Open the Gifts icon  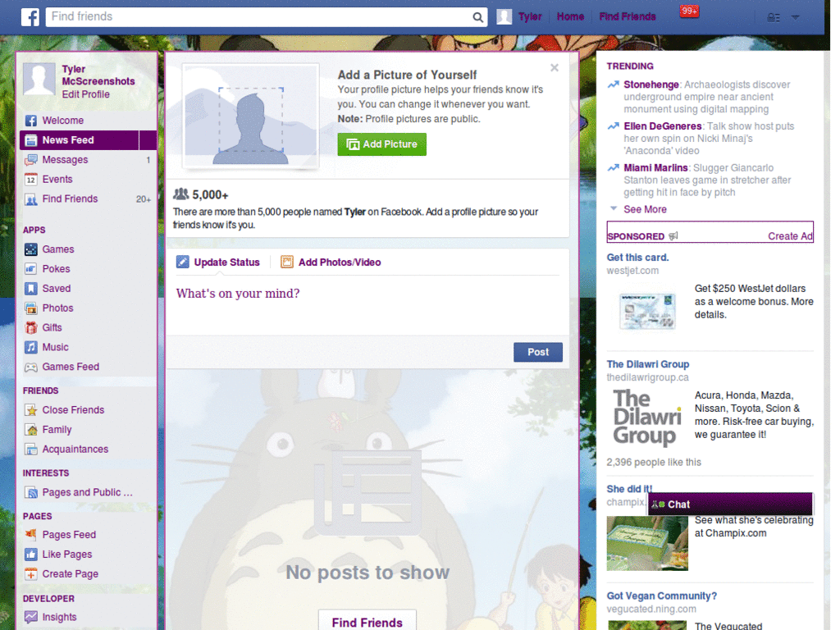[x=31, y=328]
